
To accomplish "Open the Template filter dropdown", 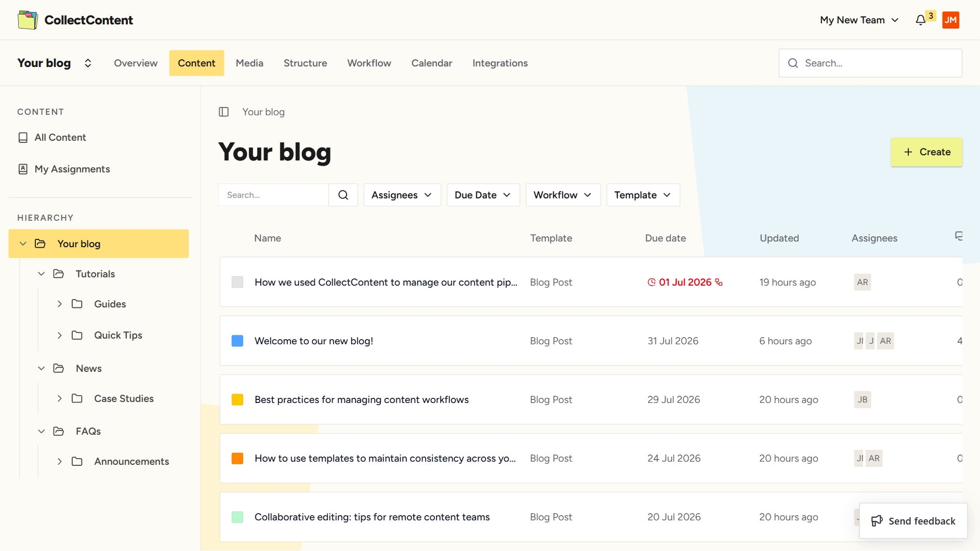I will [x=643, y=195].
